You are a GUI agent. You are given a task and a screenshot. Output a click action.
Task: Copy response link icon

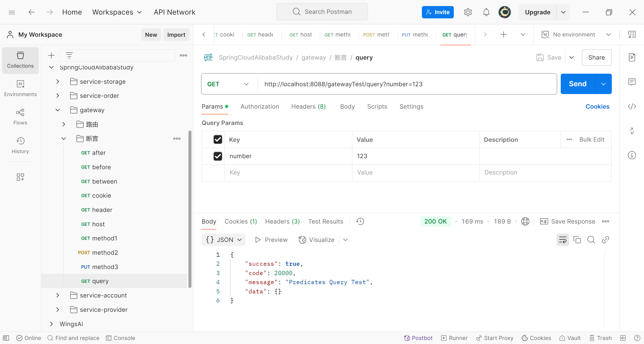point(606,240)
